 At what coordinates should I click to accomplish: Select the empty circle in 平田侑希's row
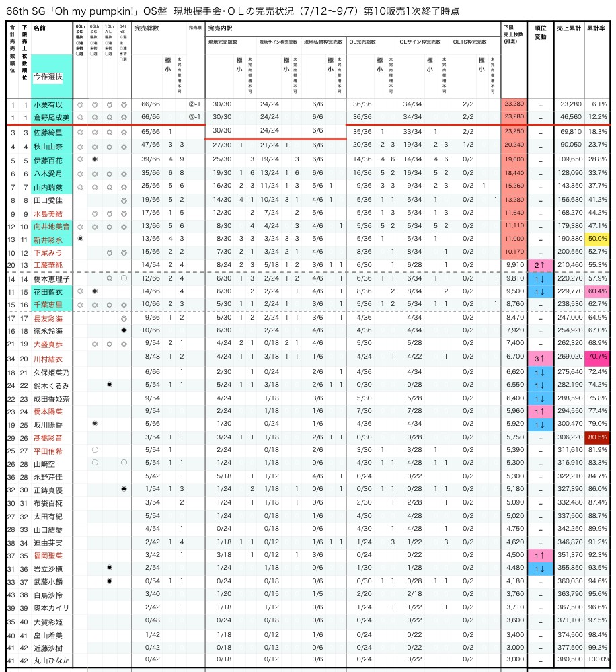(x=95, y=450)
